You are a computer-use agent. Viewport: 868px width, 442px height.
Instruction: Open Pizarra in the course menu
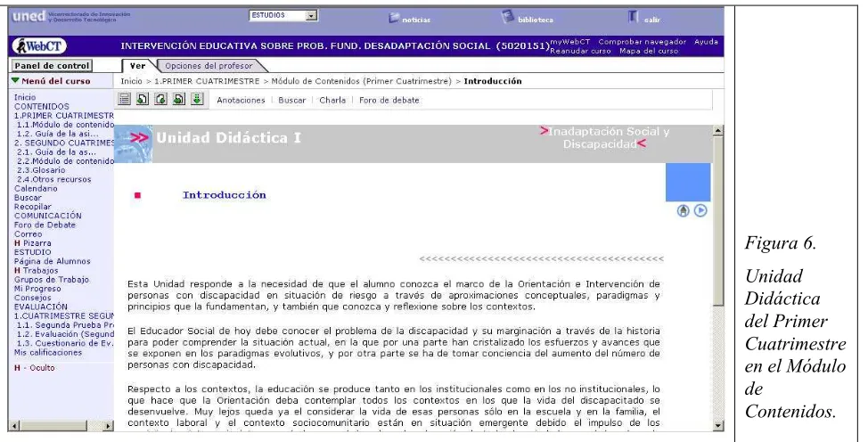[37, 243]
